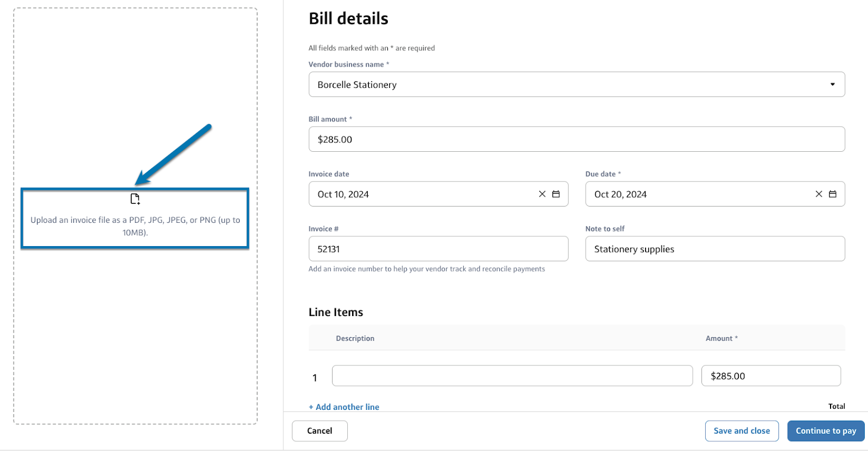Click the upload invoice drop area text

coord(135,226)
